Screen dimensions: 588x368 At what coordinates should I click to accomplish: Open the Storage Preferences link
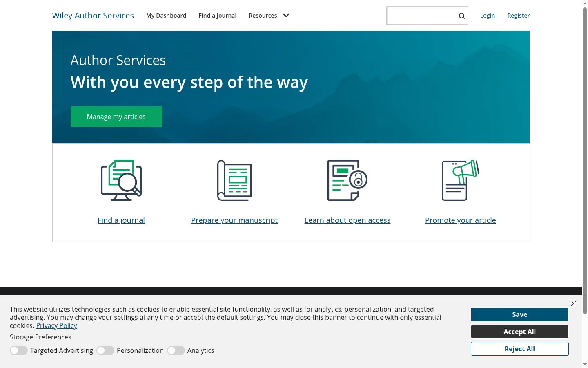pos(40,337)
